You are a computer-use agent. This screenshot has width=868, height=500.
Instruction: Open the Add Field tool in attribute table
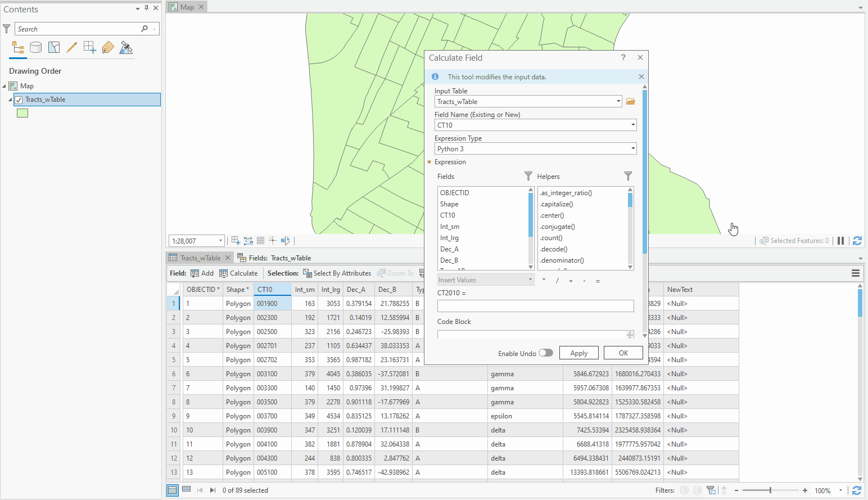(202, 273)
